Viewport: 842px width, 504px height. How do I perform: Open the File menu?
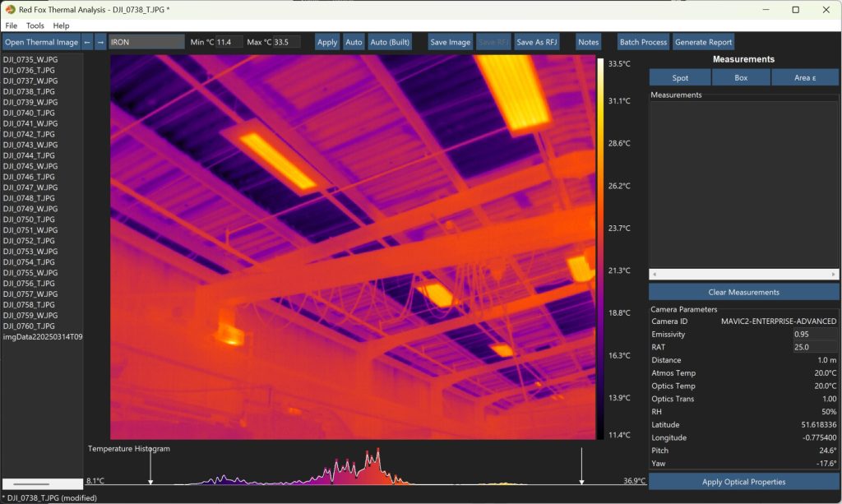click(x=12, y=25)
